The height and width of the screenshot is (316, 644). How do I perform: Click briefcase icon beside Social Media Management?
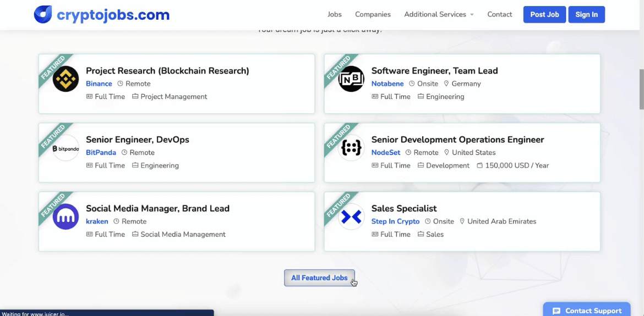[x=135, y=235]
